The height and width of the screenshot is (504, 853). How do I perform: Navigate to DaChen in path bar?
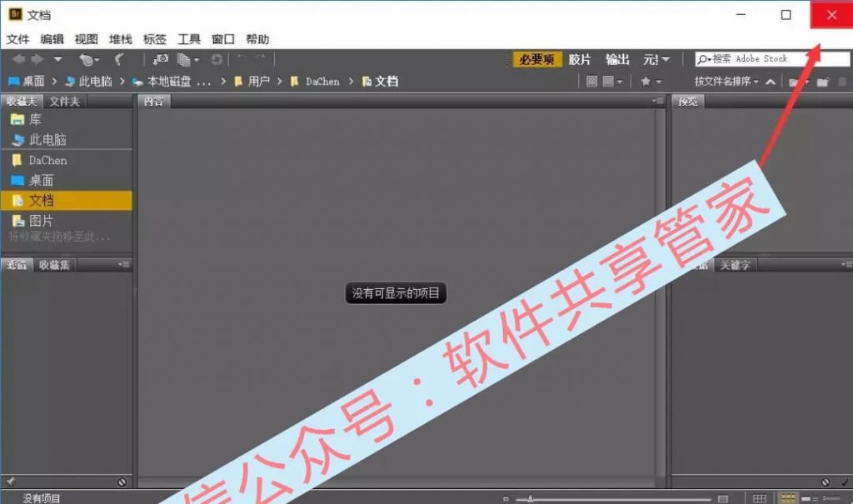(315, 81)
